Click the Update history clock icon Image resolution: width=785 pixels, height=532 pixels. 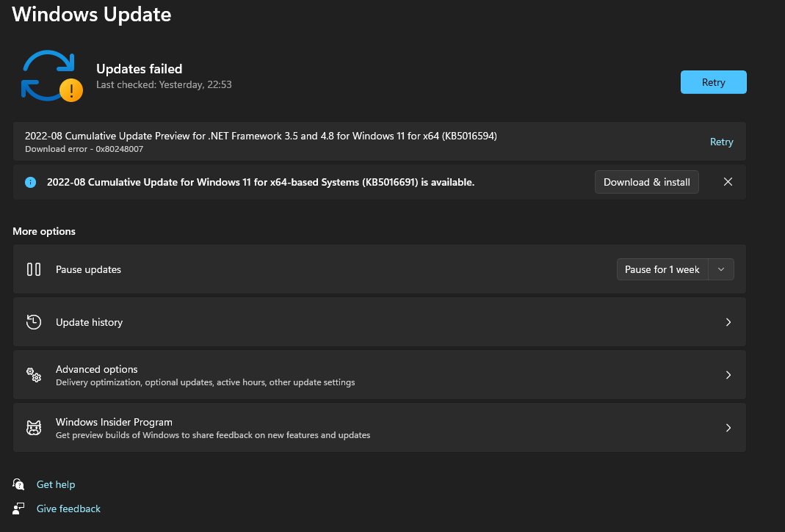click(x=34, y=322)
